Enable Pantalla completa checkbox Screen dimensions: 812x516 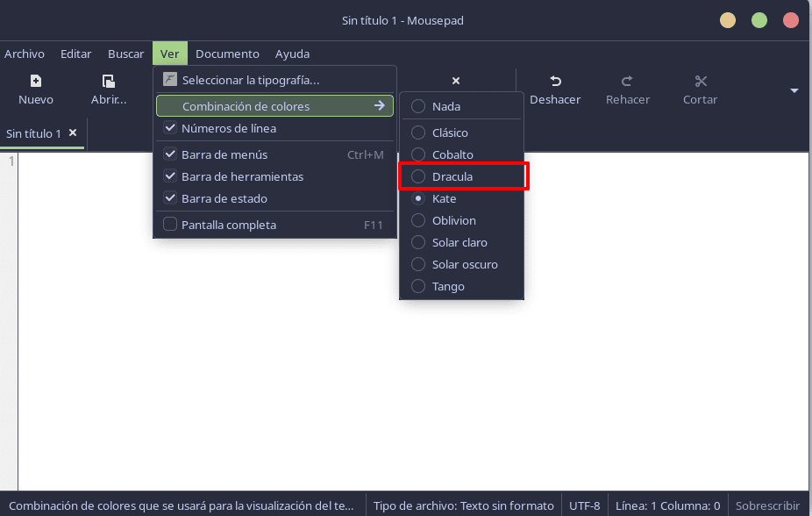click(170, 225)
